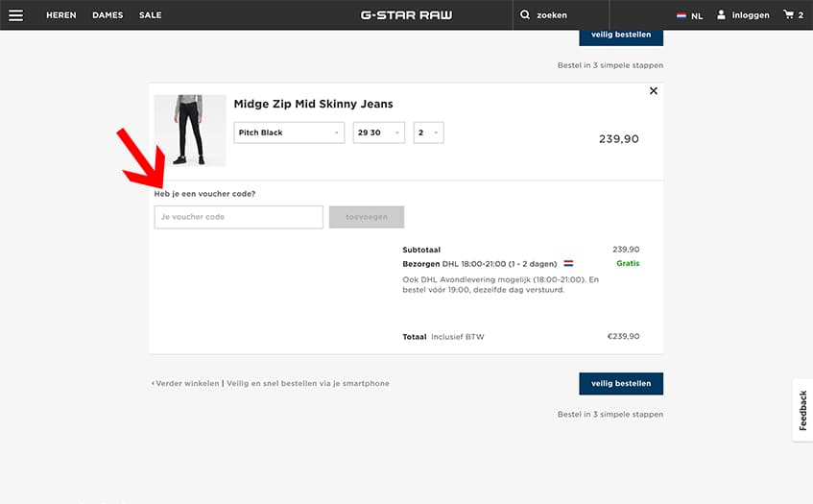Expand the 29 30 size dropdown
Viewport: 813px width, 504px height.
tap(379, 132)
